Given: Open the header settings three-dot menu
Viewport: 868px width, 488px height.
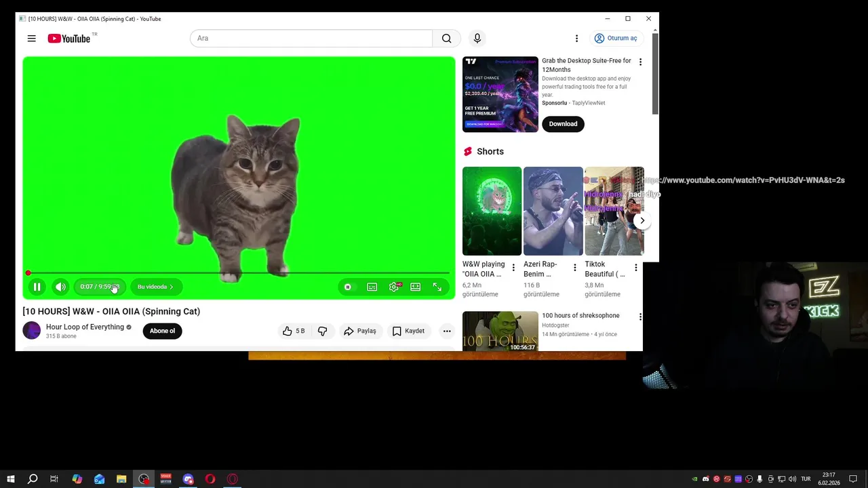Looking at the screenshot, I should tap(576, 39).
